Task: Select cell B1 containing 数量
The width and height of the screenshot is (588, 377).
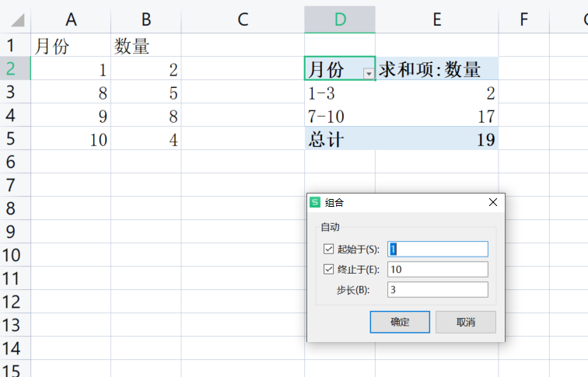Action: 146,45
